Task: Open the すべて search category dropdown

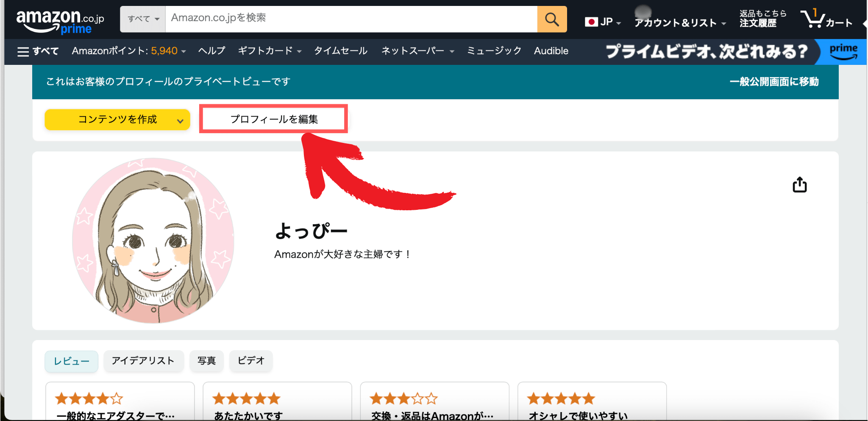Action: pos(143,19)
